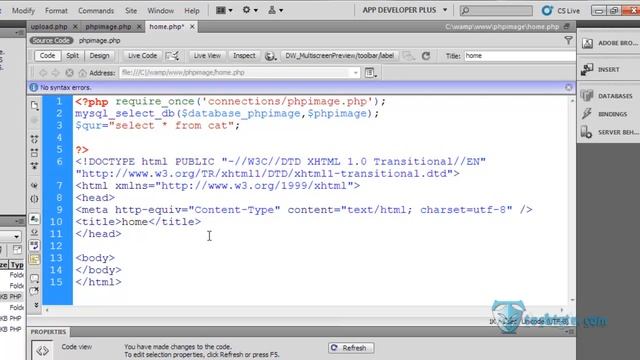Viewport: 640px width, 360px height.
Task: Open the phpimage.php related file
Action: pos(100,40)
